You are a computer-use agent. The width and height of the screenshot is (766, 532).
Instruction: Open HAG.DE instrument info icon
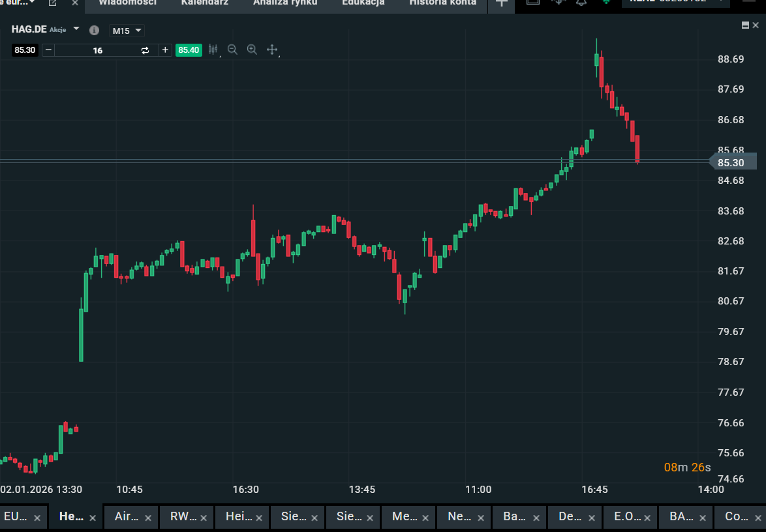click(94, 31)
